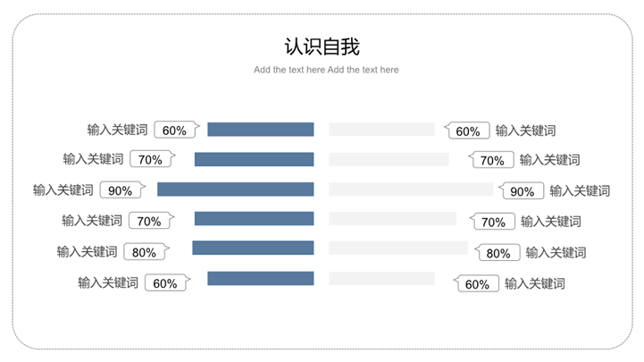Click the right 90% callout bubble
The image size is (644, 362).
tap(522, 191)
